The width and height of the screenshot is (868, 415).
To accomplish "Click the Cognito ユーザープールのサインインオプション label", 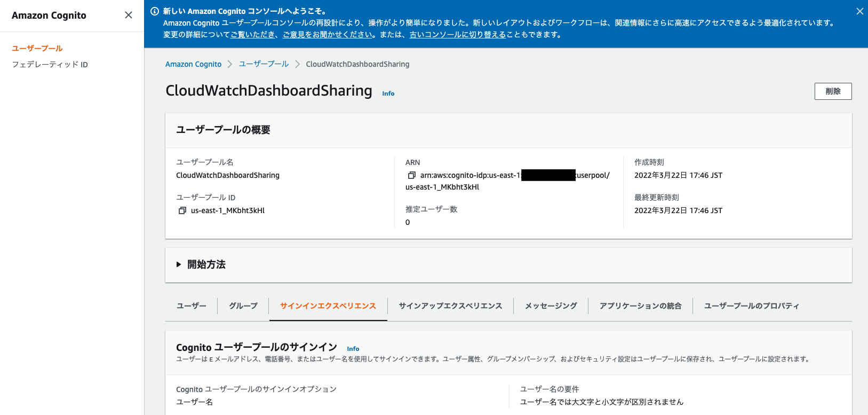I will tap(256, 389).
